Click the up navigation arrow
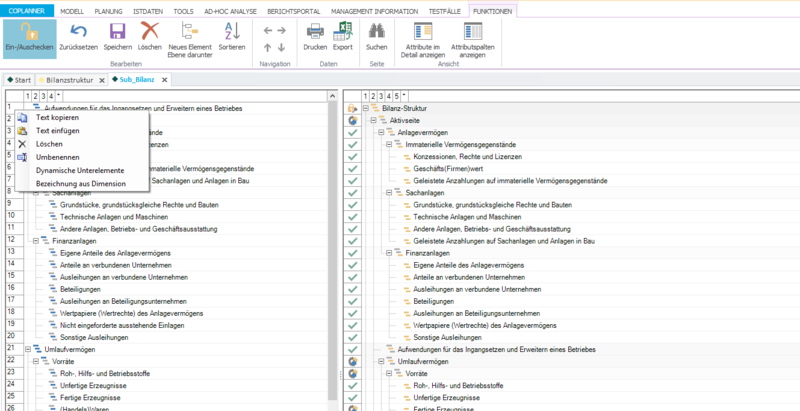 point(268,48)
